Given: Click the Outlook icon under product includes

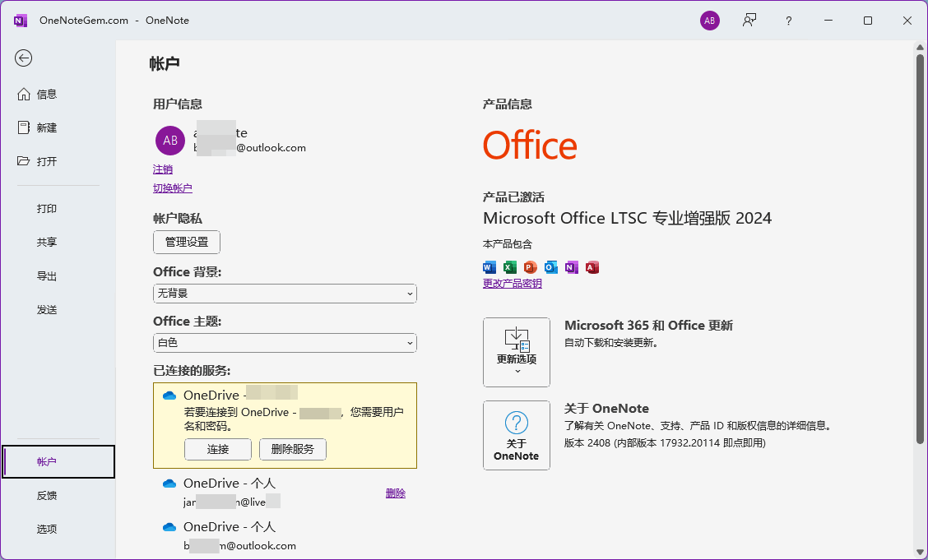Looking at the screenshot, I should click(x=551, y=267).
